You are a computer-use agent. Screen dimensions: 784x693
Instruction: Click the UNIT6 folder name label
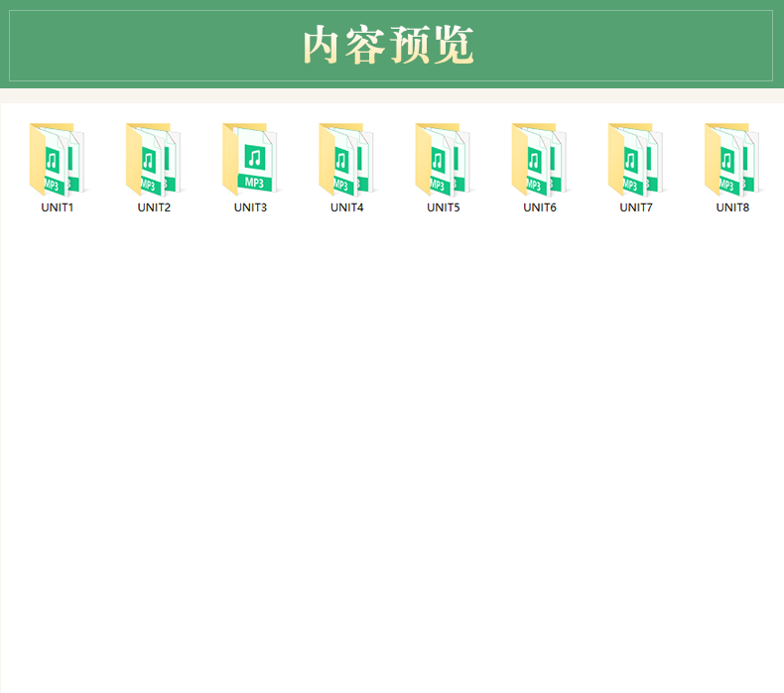point(540,208)
